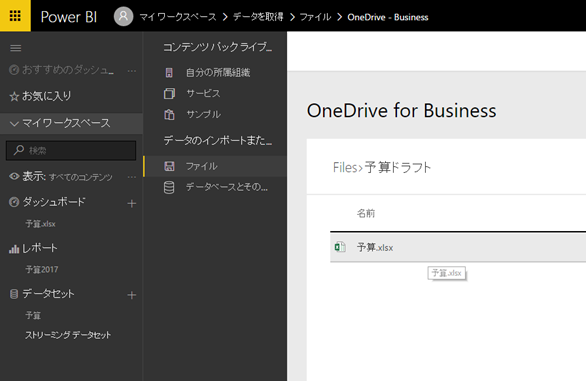Click the Power BI logo text
Image resolution: width=586 pixels, height=381 pixels.
coord(69,17)
